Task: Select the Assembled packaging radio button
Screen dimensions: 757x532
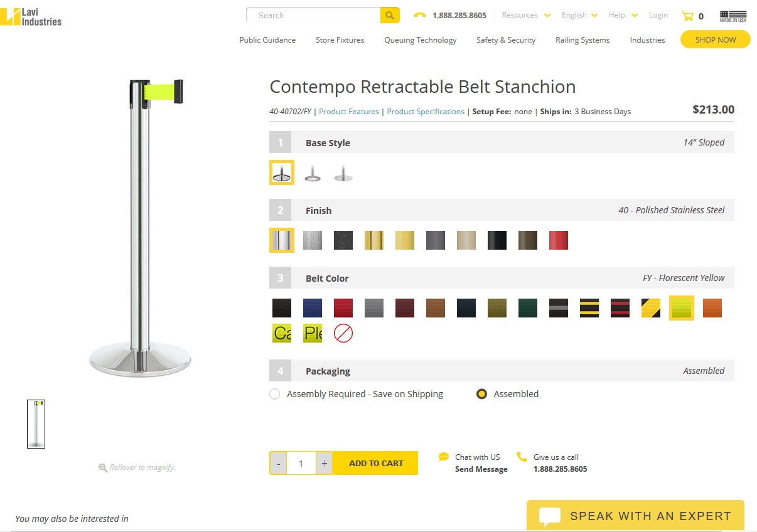Action: pyautogui.click(x=481, y=394)
